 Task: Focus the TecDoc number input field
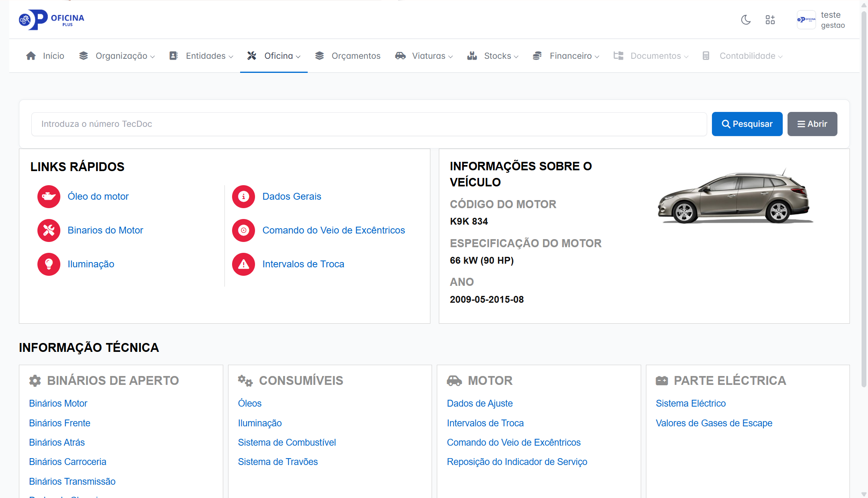click(x=369, y=124)
